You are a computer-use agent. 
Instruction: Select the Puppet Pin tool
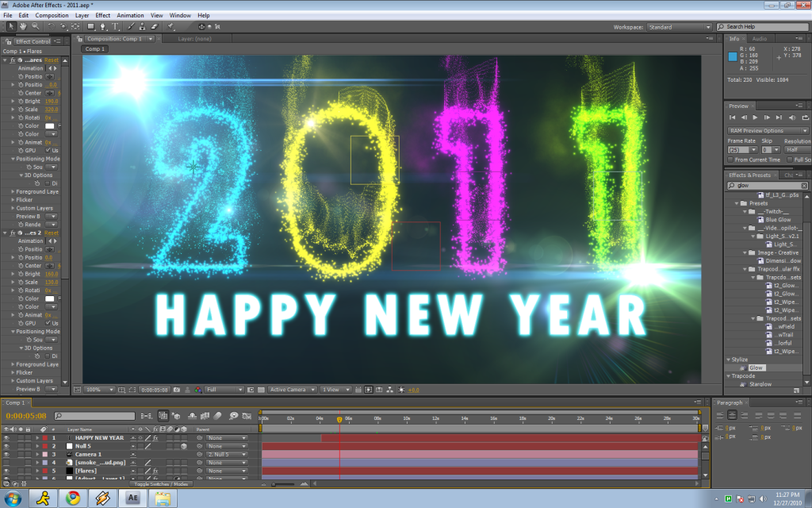[x=170, y=26]
